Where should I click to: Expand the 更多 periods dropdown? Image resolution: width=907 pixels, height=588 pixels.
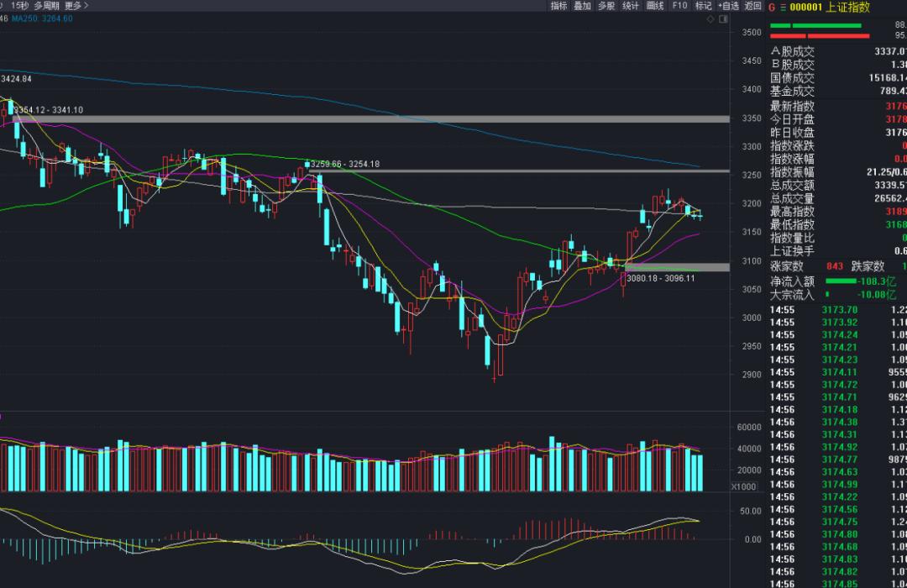point(76,5)
